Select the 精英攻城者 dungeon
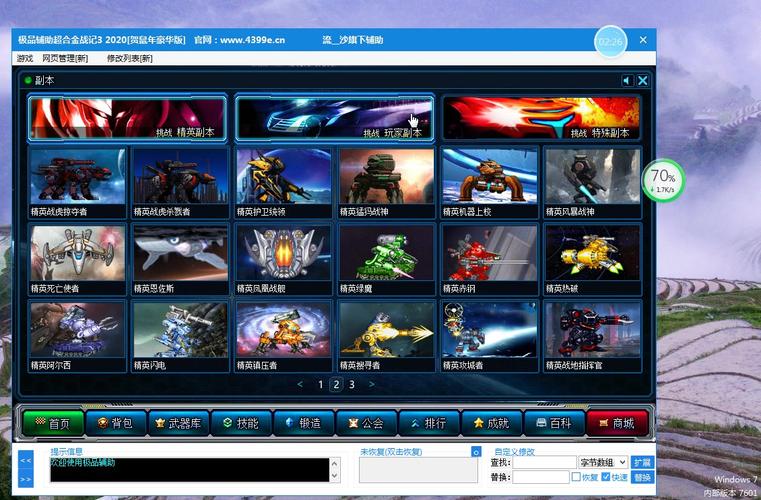Image resolution: width=761 pixels, height=500 pixels. (x=489, y=336)
